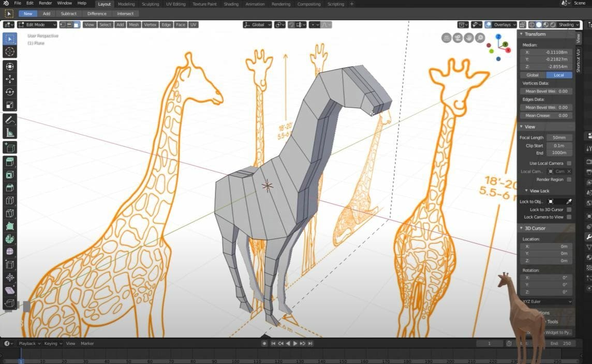This screenshot has height=364, width=592.
Task: Select the Edge Slide tool
Action: pyautogui.click(x=10, y=265)
